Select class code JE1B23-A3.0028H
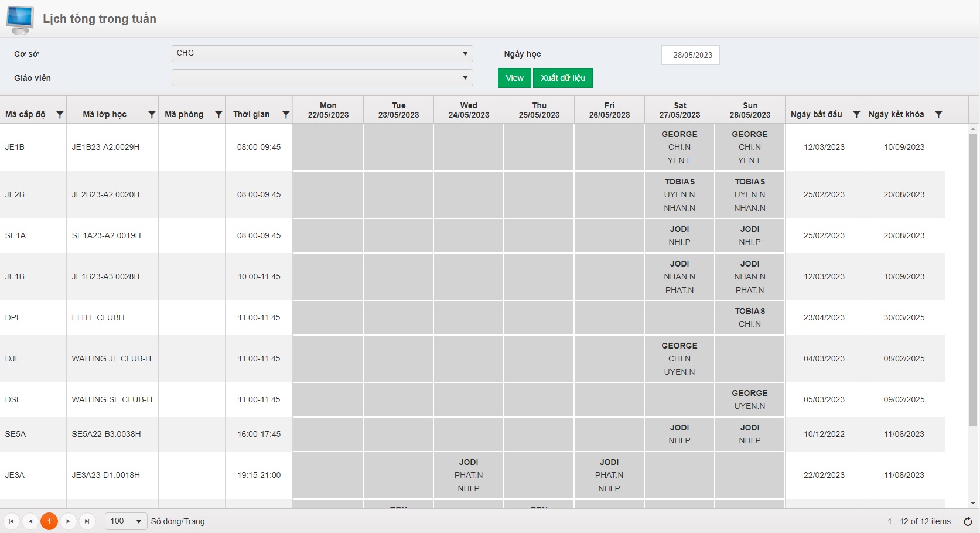The height and width of the screenshot is (533, 980). [x=105, y=276]
